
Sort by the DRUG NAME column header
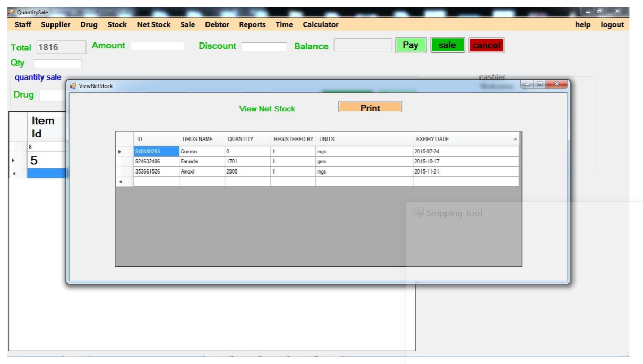point(202,139)
